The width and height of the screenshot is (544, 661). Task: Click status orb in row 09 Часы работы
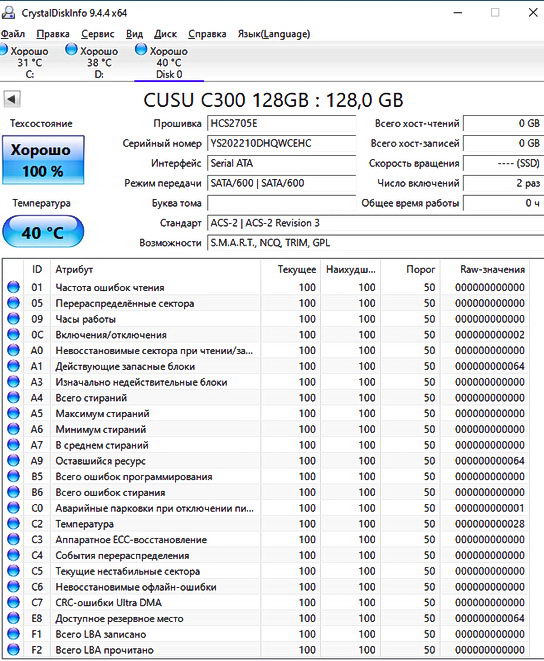(x=13, y=319)
